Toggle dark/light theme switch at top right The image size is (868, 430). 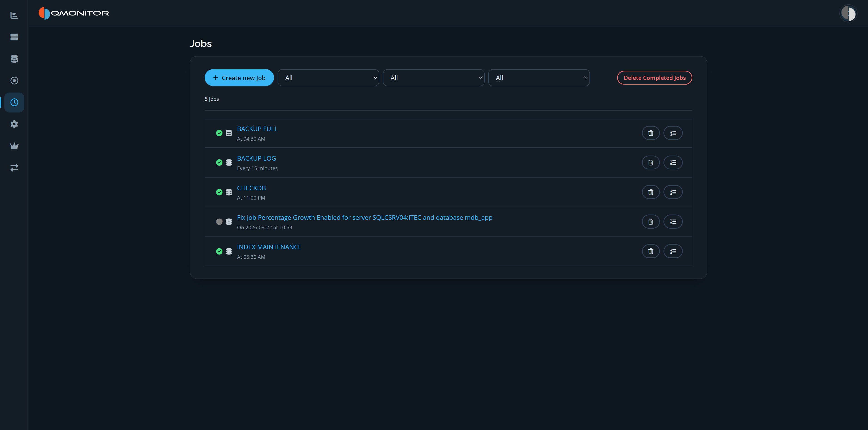pos(848,13)
